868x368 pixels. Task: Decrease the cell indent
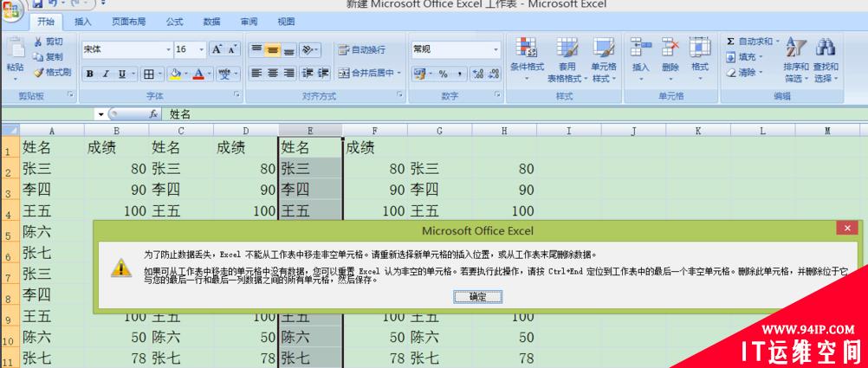coord(308,73)
